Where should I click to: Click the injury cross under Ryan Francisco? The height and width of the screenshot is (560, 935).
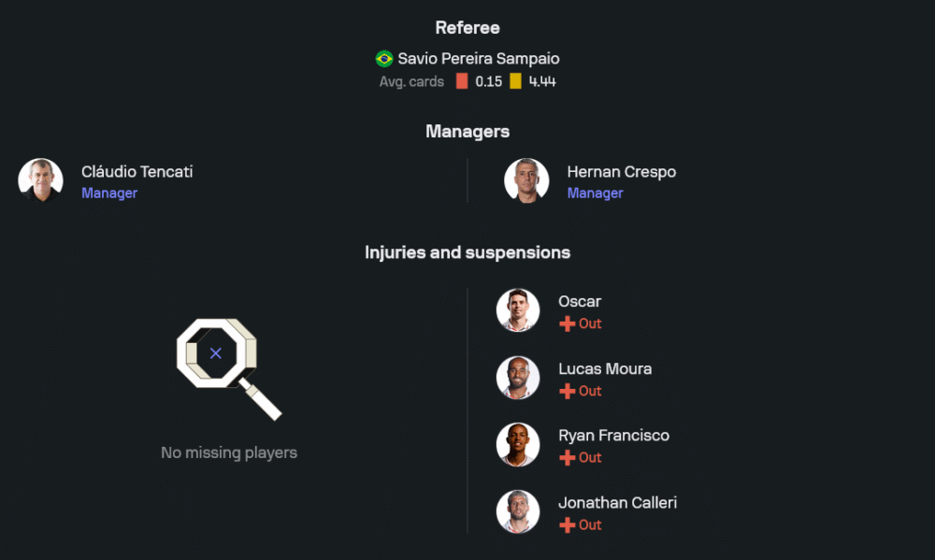point(567,457)
